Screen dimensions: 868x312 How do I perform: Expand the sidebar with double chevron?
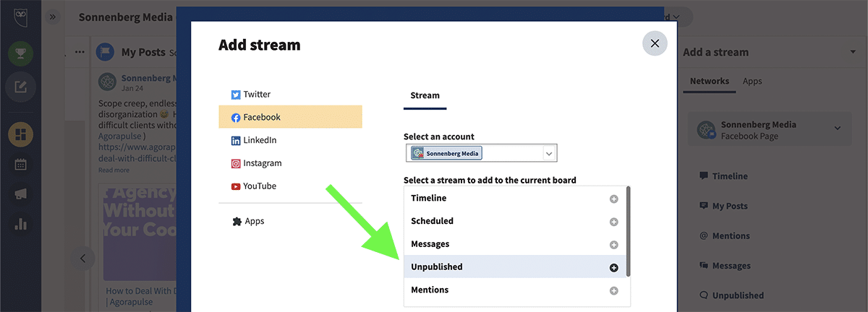click(x=53, y=17)
